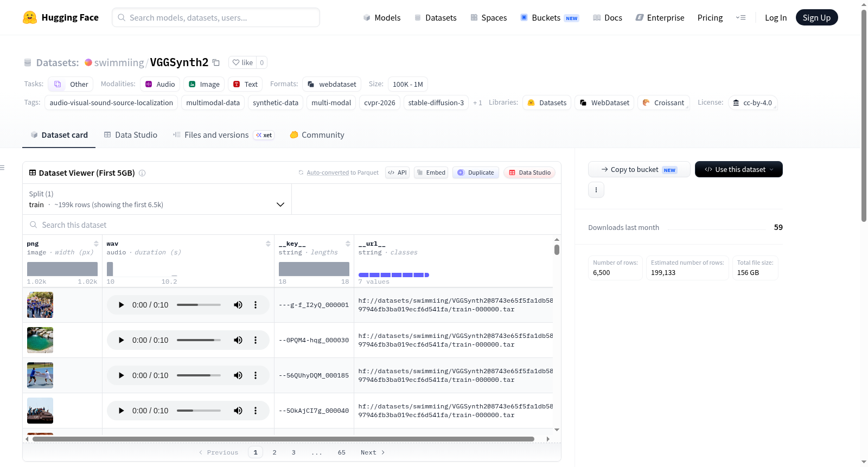Open the navigation more-options menu icon
This screenshot has height=467, width=868.
tap(741, 17)
